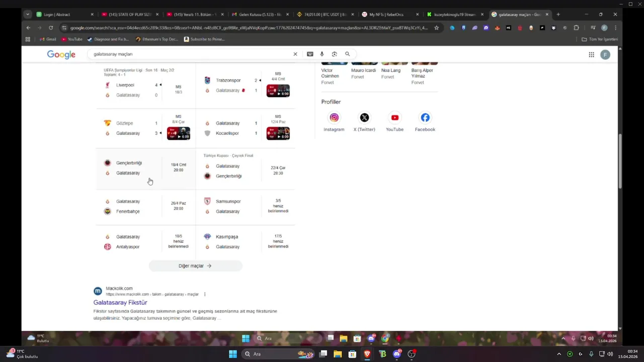Image resolution: width=644 pixels, height=362 pixels.
Task: Open the Chrome three-dot menu
Action: click(616, 28)
